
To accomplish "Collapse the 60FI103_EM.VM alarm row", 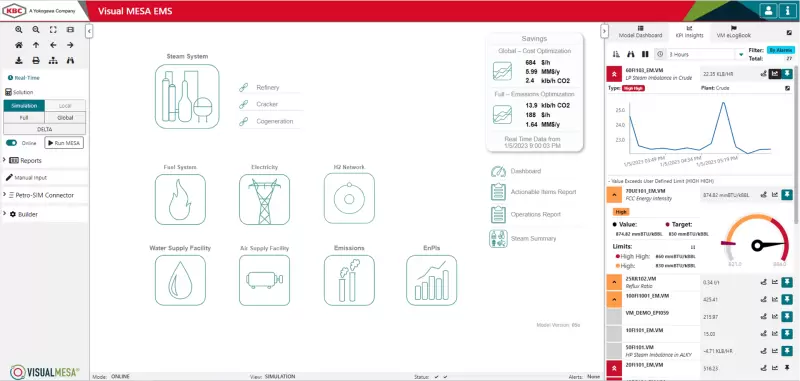I will point(613,74).
